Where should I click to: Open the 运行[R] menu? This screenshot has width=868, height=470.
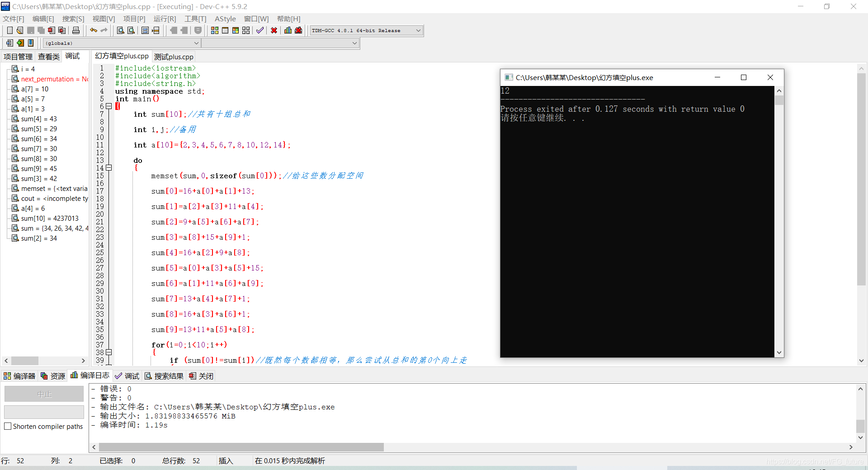point(165,19)
